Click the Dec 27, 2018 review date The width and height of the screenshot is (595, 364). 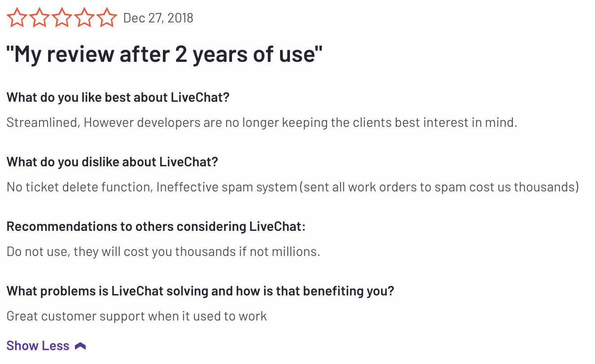[x=158, y=18]
